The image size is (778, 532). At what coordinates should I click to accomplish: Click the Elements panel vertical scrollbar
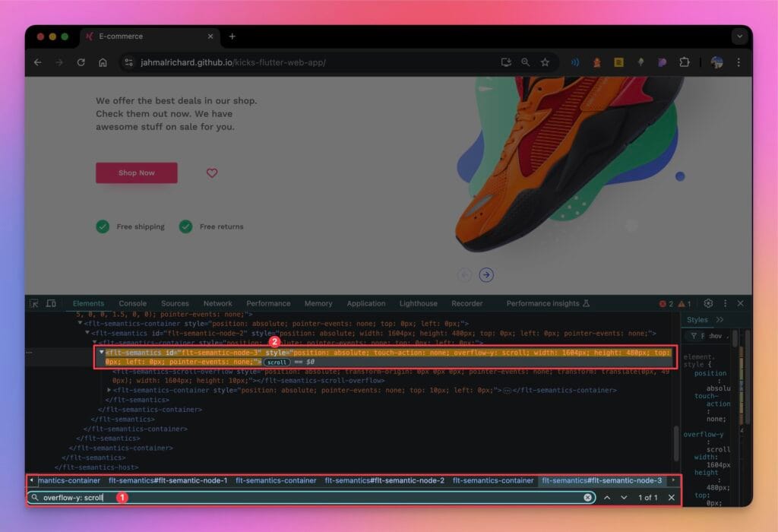pos(675,442)
